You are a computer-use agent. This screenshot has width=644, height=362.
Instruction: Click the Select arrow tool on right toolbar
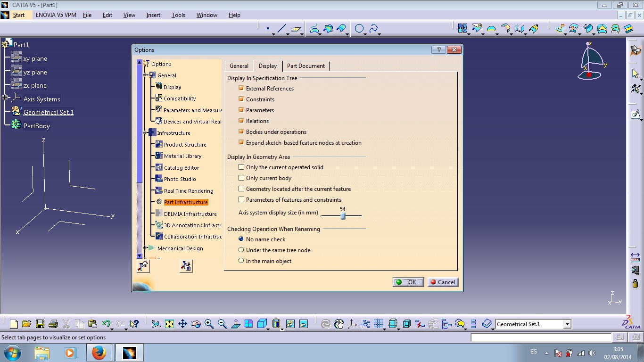(x=635, y=74)
